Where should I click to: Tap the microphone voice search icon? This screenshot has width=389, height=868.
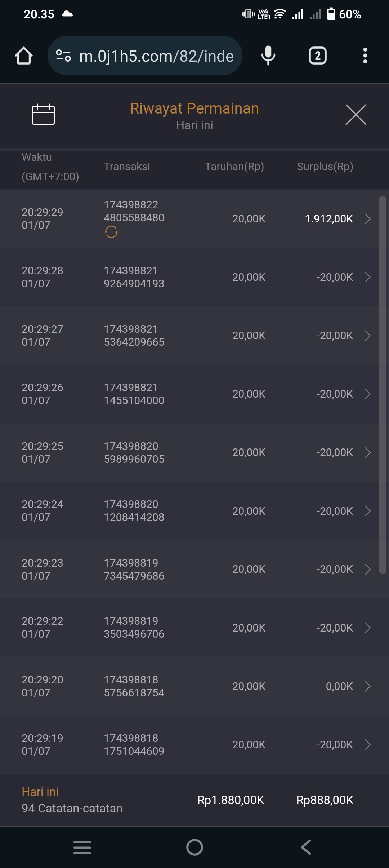coord(268,56)
